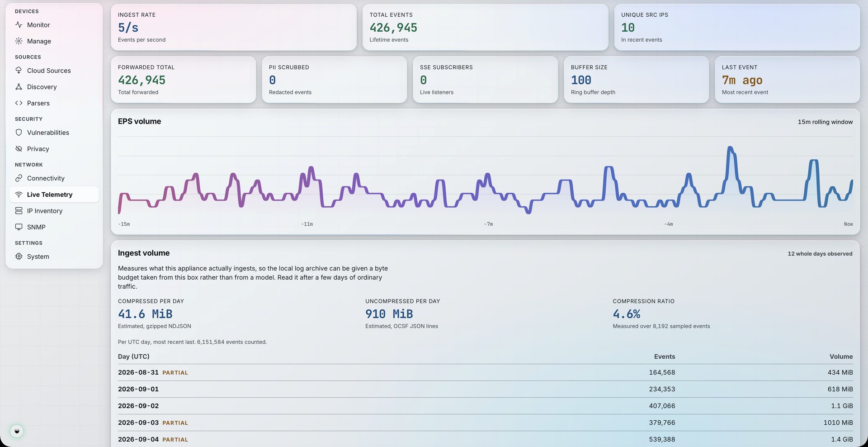868x447 pixels.
Task: Click the Buffer Size value 100
Action: (x=581, y=80)
